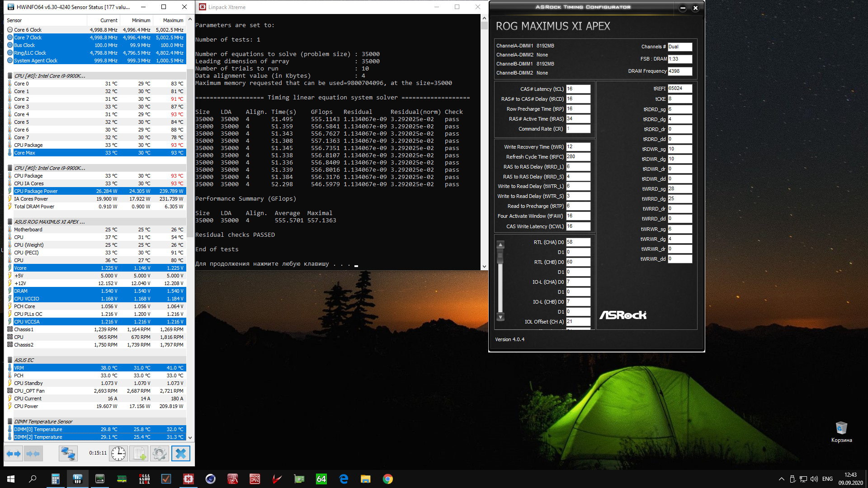The width and height of the screenshot is (868, 488).
Task: Click the ENG language indicator in tray
Action: (x=827, y=479)
